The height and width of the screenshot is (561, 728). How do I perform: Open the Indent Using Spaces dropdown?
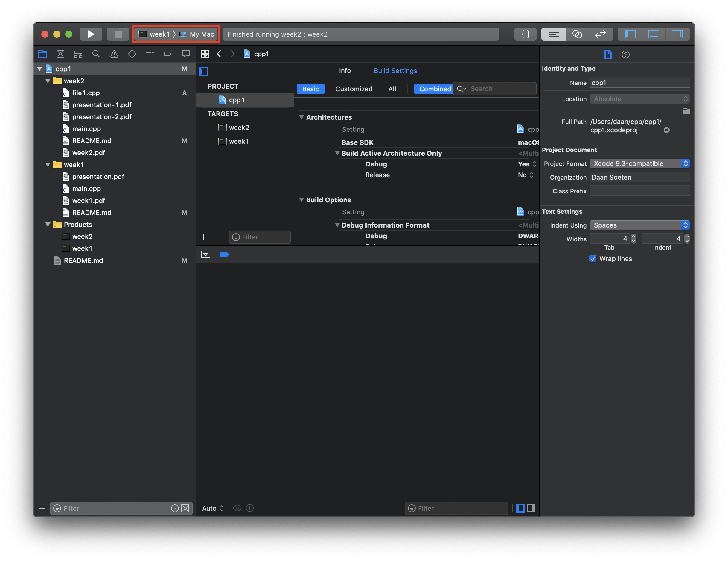pos(639,225)
